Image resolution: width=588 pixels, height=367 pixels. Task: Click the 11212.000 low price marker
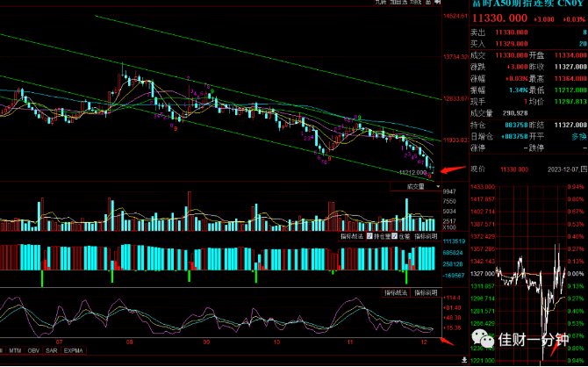click(x=412, y=173)
